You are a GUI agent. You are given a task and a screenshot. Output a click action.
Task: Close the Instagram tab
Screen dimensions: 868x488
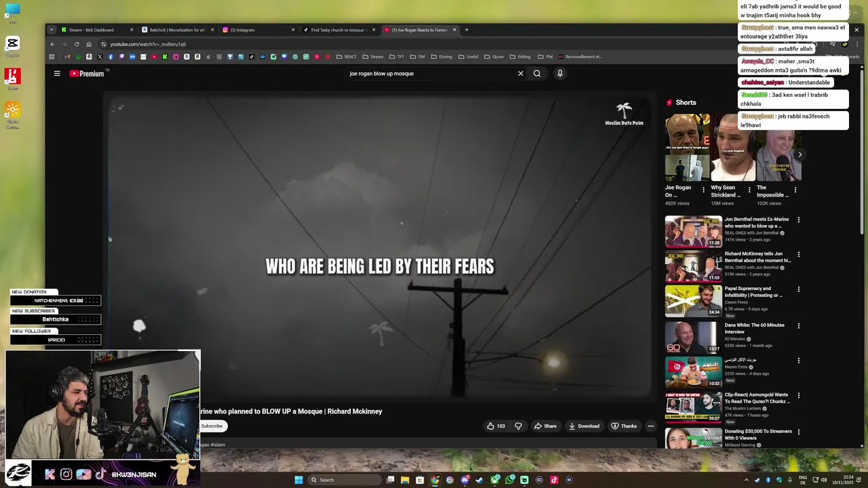coord(293,30)
